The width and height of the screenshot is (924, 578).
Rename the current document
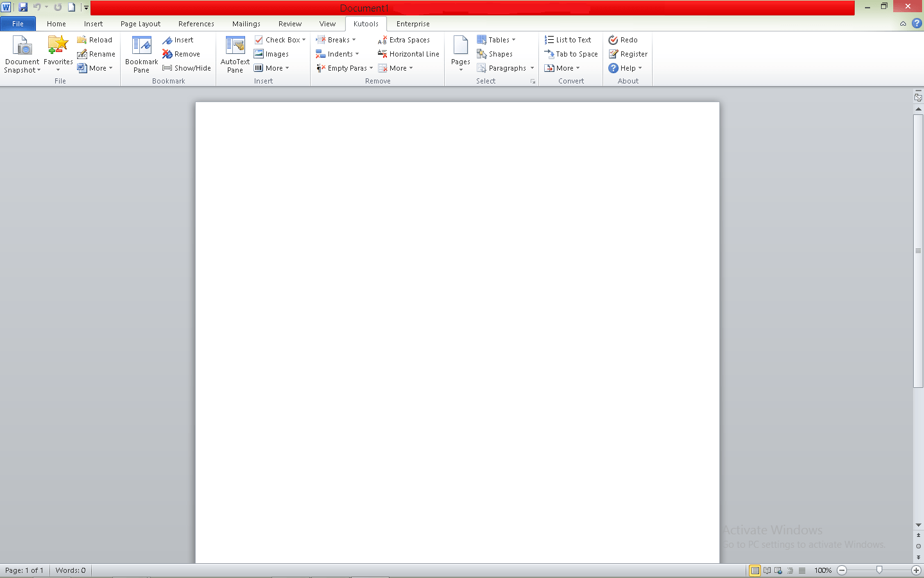(x=96, y=54)
